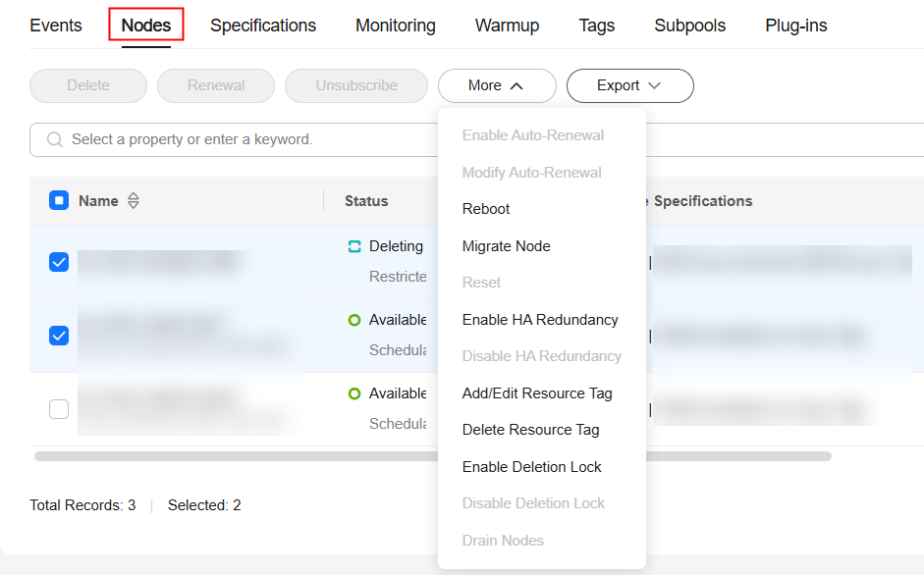
Task: Uncheck the first node row checkbox
Action: pos(59,262)
